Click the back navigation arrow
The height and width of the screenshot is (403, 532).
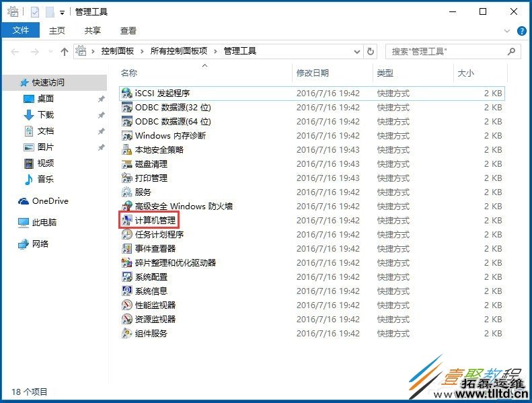coord(15,52)
